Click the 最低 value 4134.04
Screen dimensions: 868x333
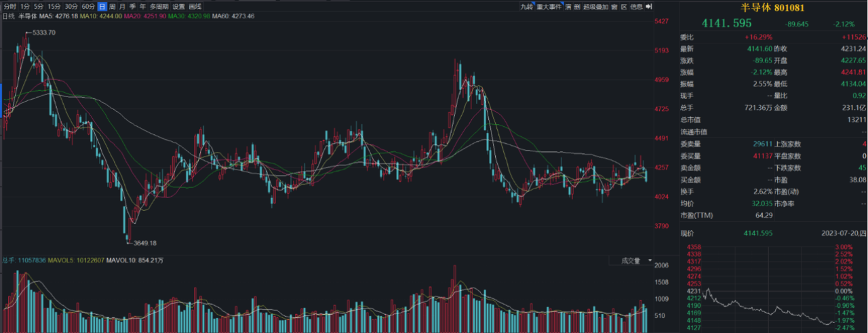(853, 84)
